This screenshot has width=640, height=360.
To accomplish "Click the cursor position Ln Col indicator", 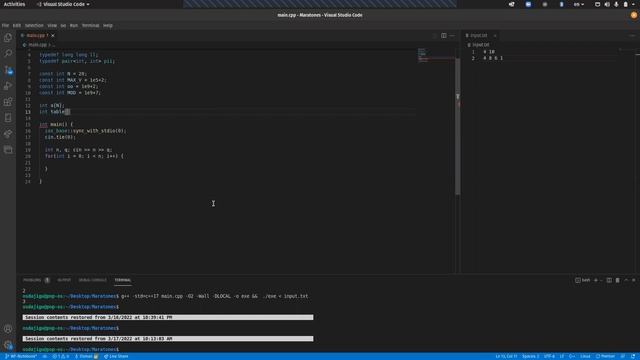I will pyautogui.click(x=506, y=356).
